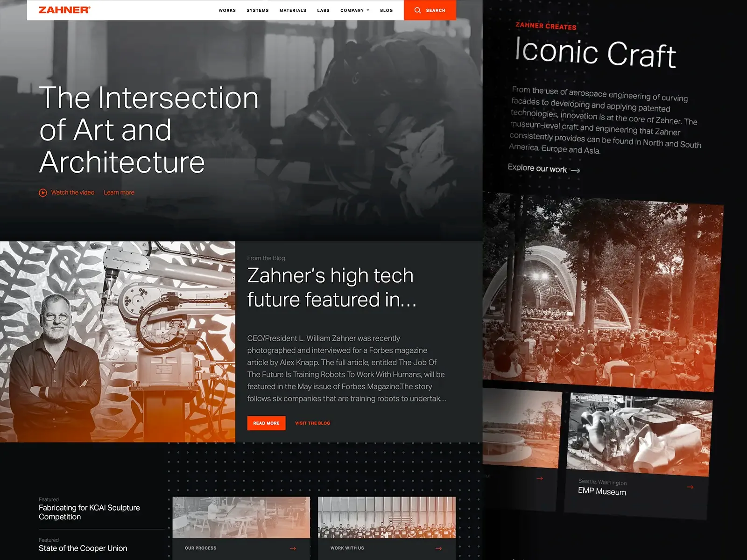Image resolution: width=747 pixels, height=560 pixels.
Task: Open the Materials menu item
Action: point(293,10)
